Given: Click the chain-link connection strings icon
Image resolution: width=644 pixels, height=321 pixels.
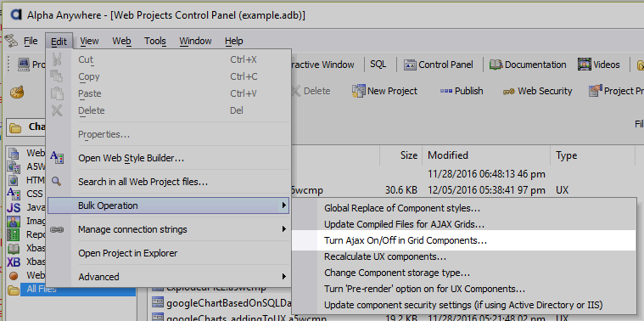Looking at the screenshot, I should 57,229.
